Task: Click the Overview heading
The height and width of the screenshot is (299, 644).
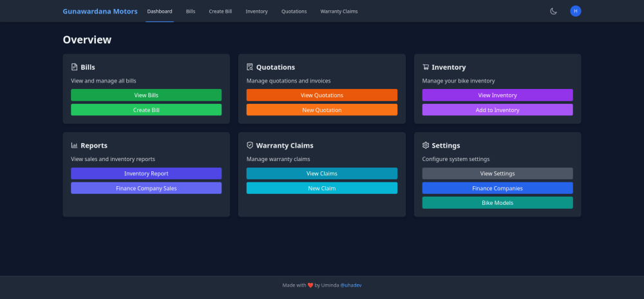Action: click(x=87, y=39)
